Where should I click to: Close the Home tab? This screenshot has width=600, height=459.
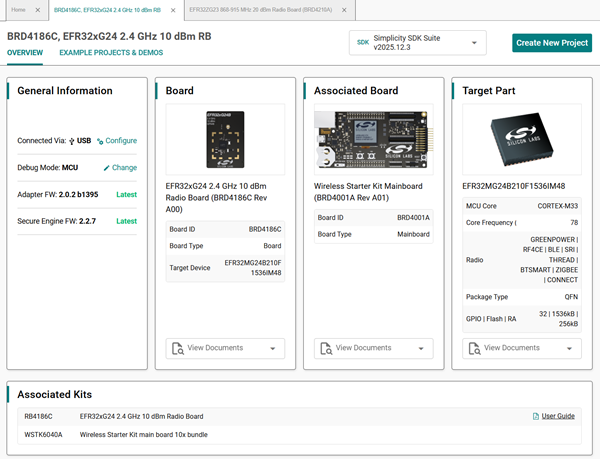point(38,10)
